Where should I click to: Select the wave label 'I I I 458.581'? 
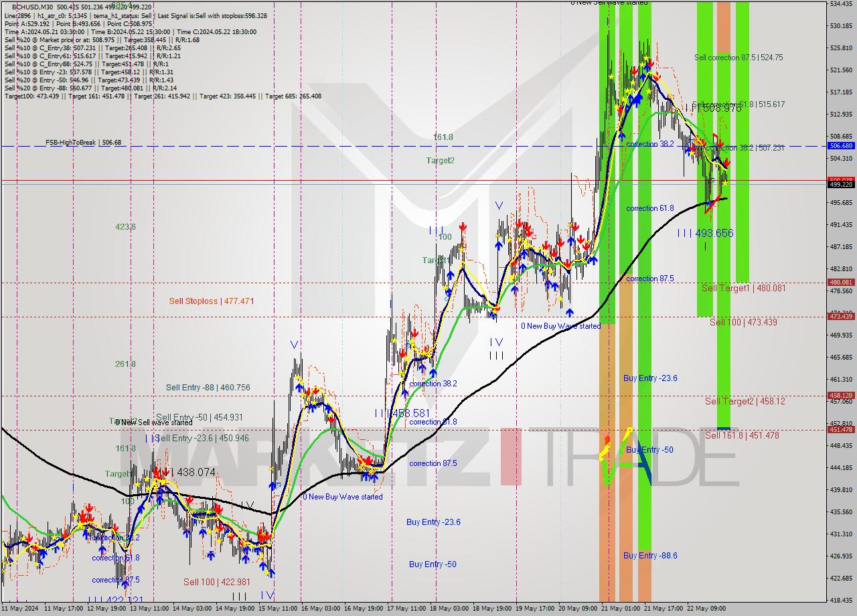point(402,414)
